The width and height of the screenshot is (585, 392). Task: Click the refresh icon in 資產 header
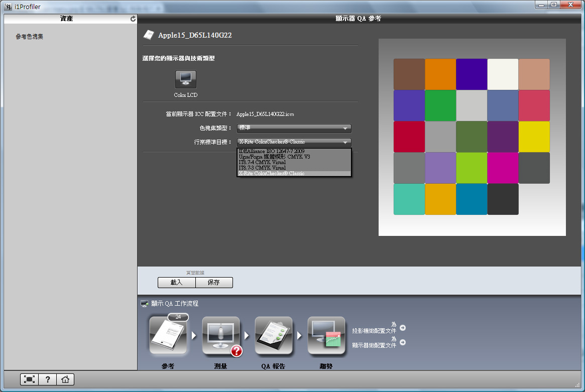pos(133,19)
